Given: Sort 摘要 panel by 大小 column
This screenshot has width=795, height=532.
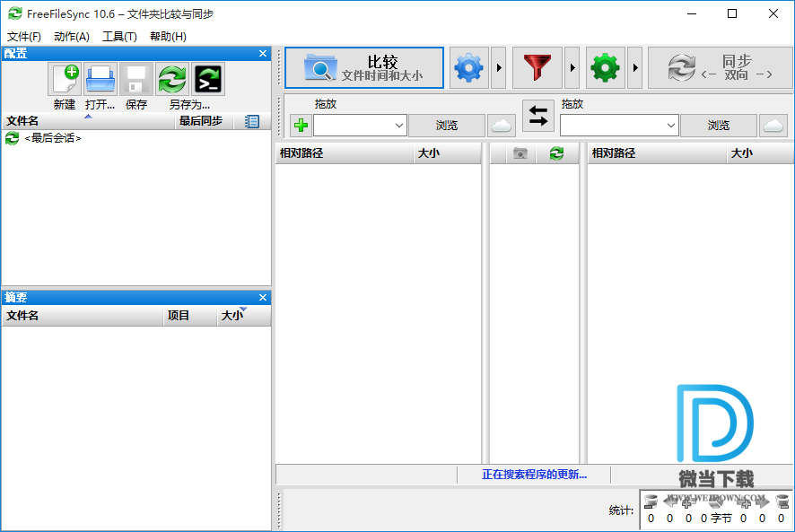Looking at the screenshot, I should (x=243, y=316).
